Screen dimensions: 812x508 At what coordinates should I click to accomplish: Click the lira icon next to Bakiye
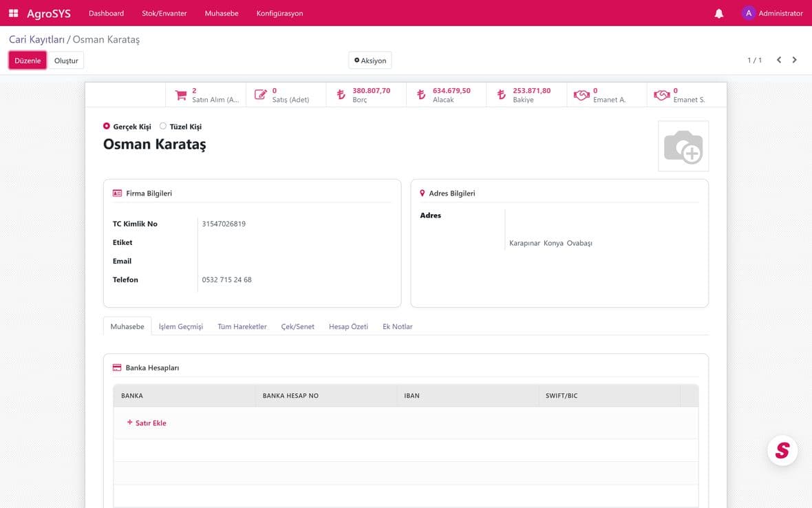click(x=501, y=95)
